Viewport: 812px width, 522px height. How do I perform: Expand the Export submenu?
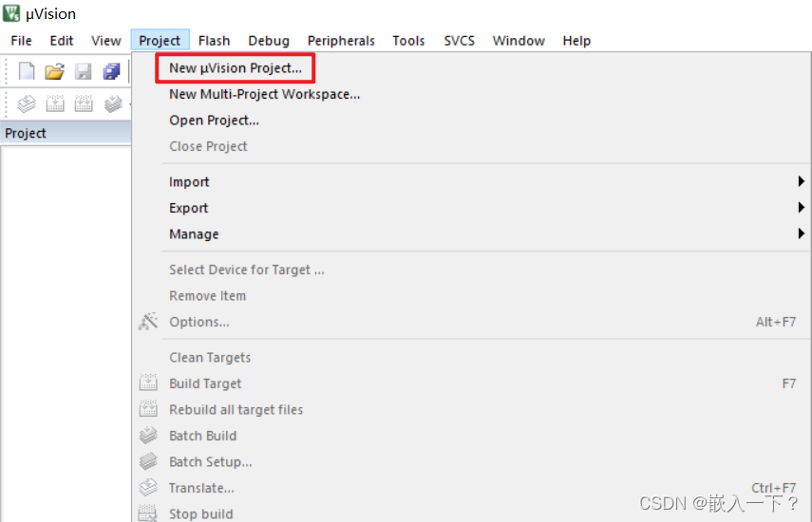click(x=472, y=208)
